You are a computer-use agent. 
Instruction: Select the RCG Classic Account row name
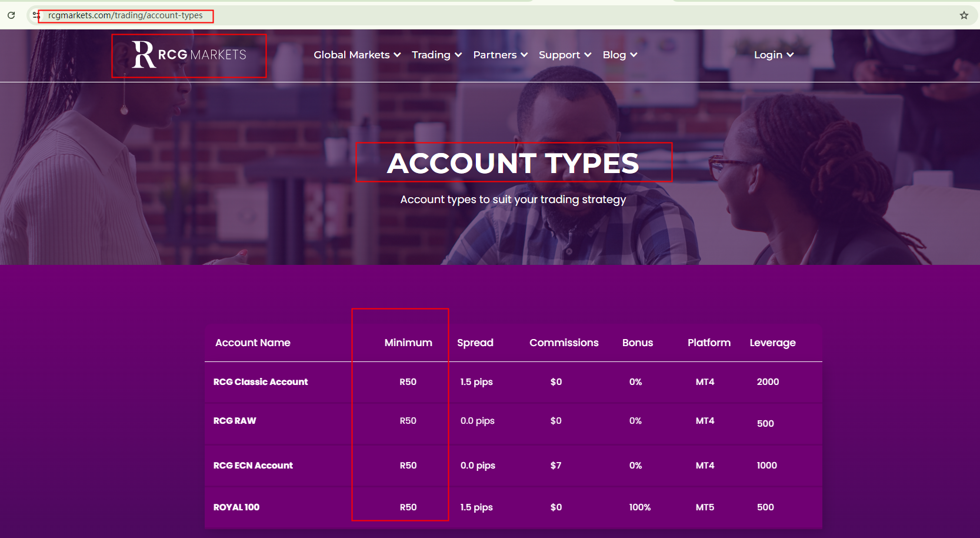260,381
